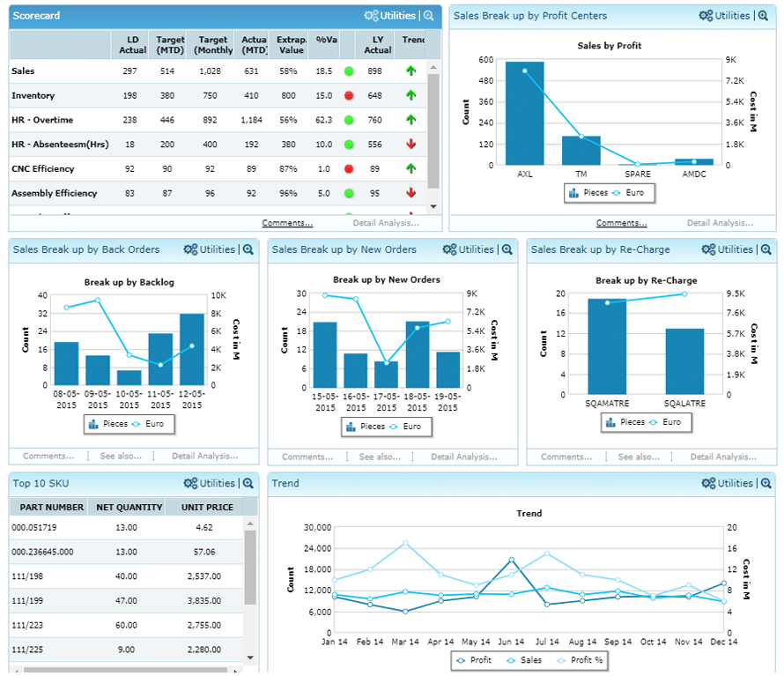Image resolution: width=784 pixels, height=676 pixels.
Task: Click the magnifier icon in Scorecard panel header
Action: tap(429, 16)
